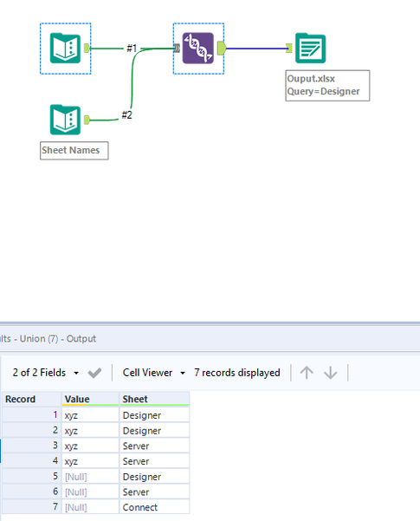Viewport: 420px width, 521px height.
Task: Select the #1 connection label
Action: [132, 49]
